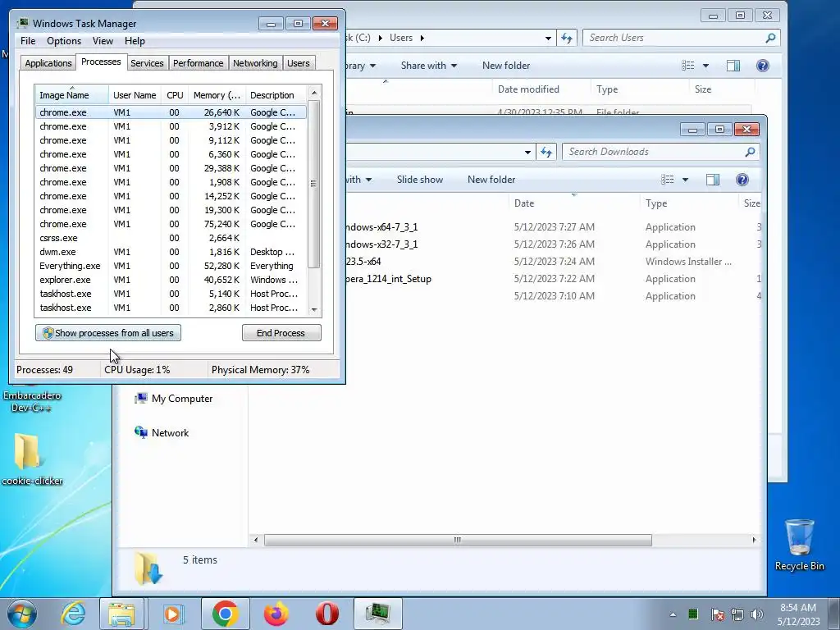Open Share with dropdown in Users window

429,66
